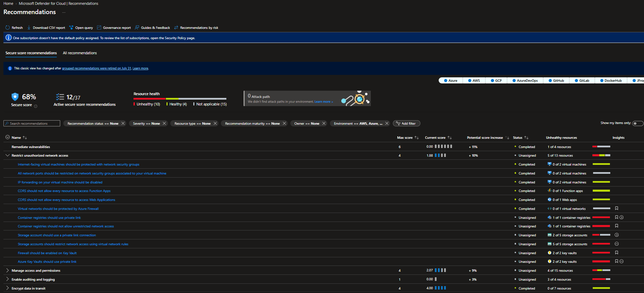Expand Encrypt data in transit
Screen dimensions: 644x293
tap(8, 288)
